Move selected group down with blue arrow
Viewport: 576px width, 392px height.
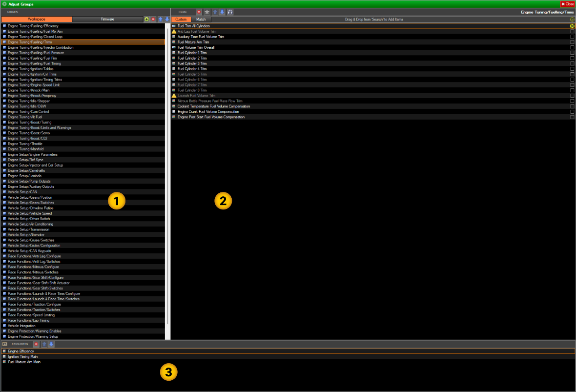pyautogui.click(x=167, y=19)
